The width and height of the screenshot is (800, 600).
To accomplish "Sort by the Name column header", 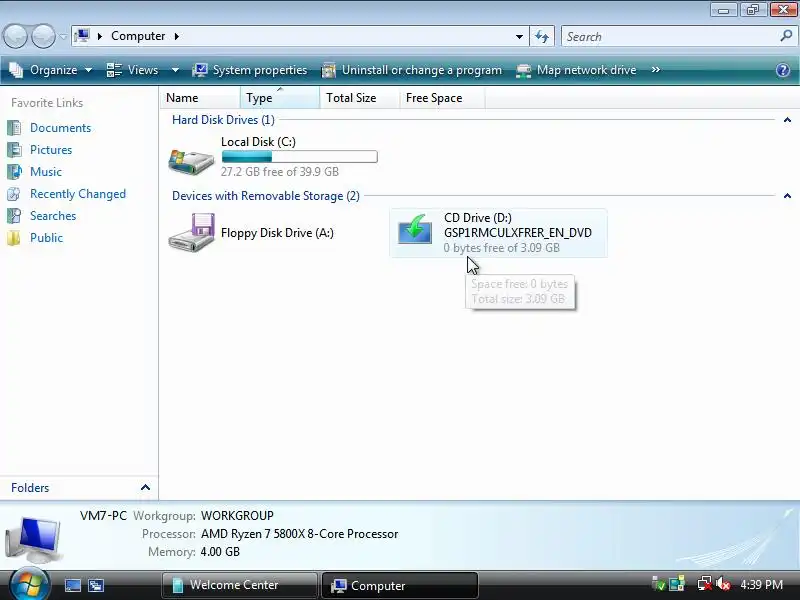I will point(200,97).
